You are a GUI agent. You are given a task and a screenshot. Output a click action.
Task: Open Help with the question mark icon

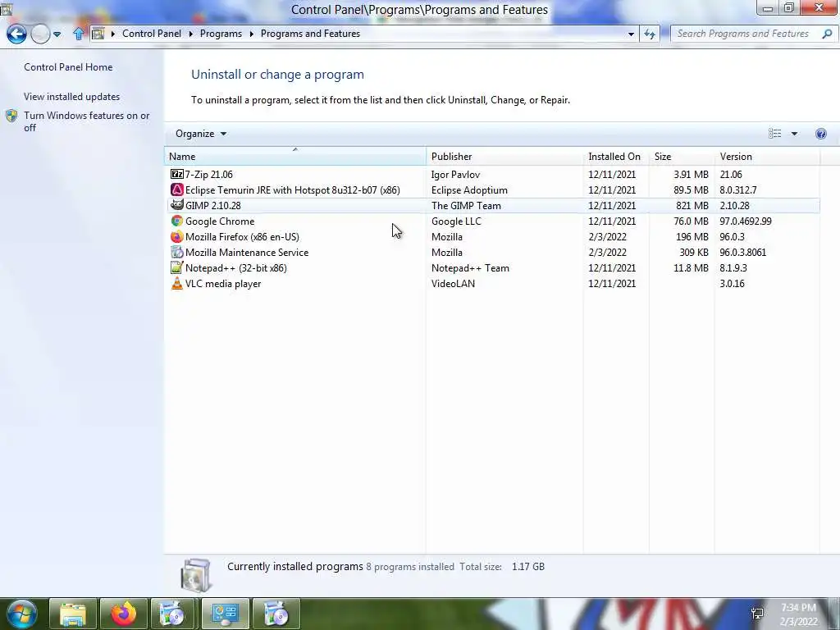click(x=820, y=134)
